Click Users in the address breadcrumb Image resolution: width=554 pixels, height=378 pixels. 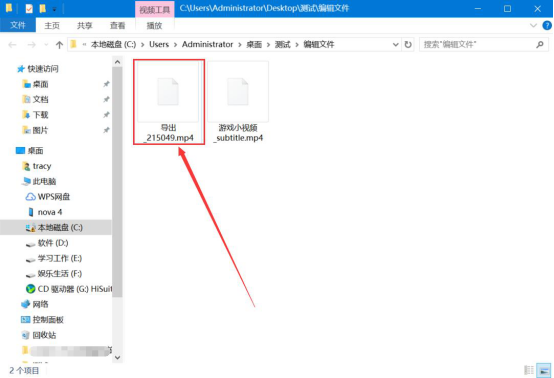coord(159,45)
